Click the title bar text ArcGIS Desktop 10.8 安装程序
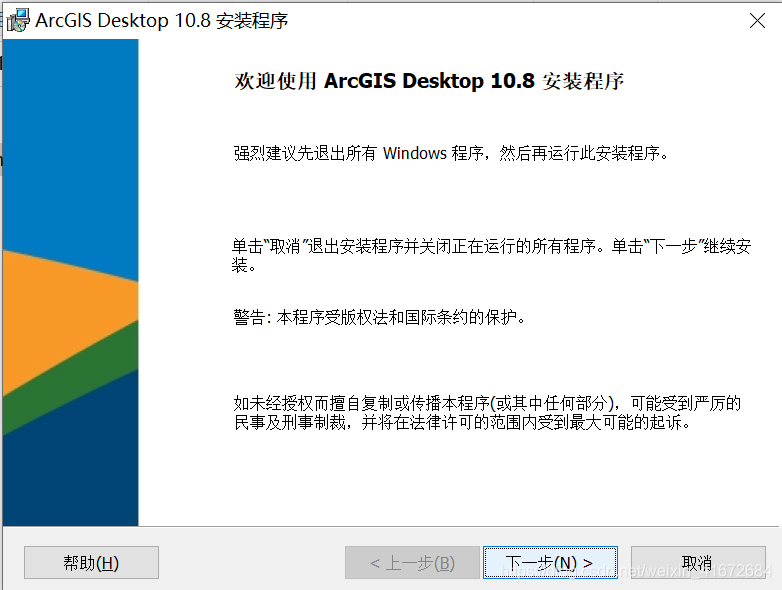Screen dimensions: 782x590 click(162, 20)
